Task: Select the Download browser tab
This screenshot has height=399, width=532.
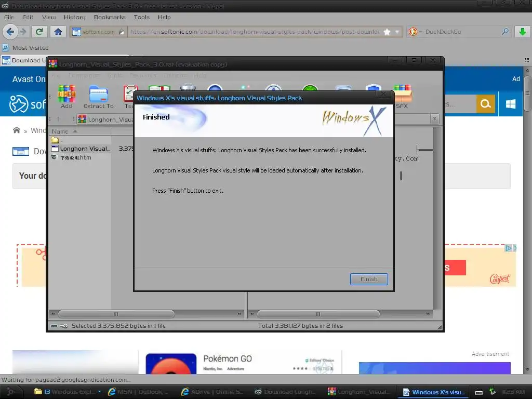Action: [x=23, y=60]
